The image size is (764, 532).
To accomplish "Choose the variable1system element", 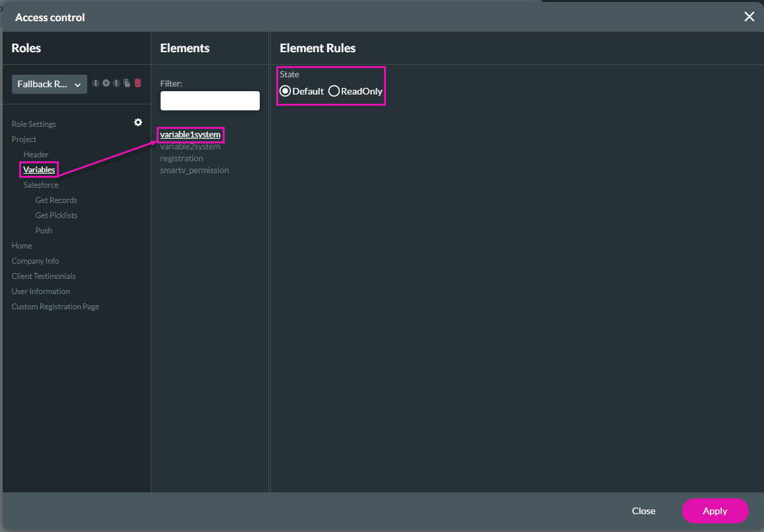I will coord(190,135).
